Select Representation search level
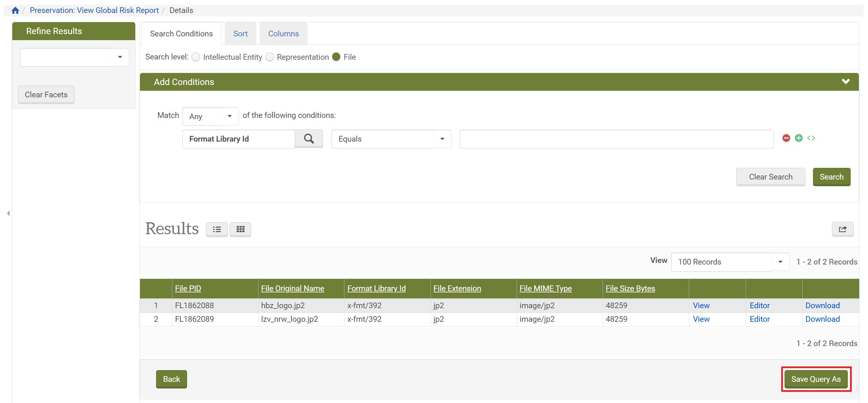Image resolution: width=868 pixels, height=403 pixels. [x=270, y=57]
